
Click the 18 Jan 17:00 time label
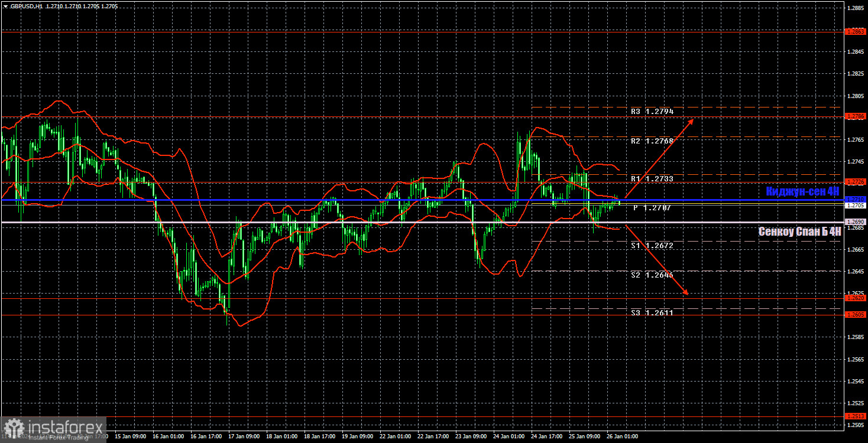(320, 437)
